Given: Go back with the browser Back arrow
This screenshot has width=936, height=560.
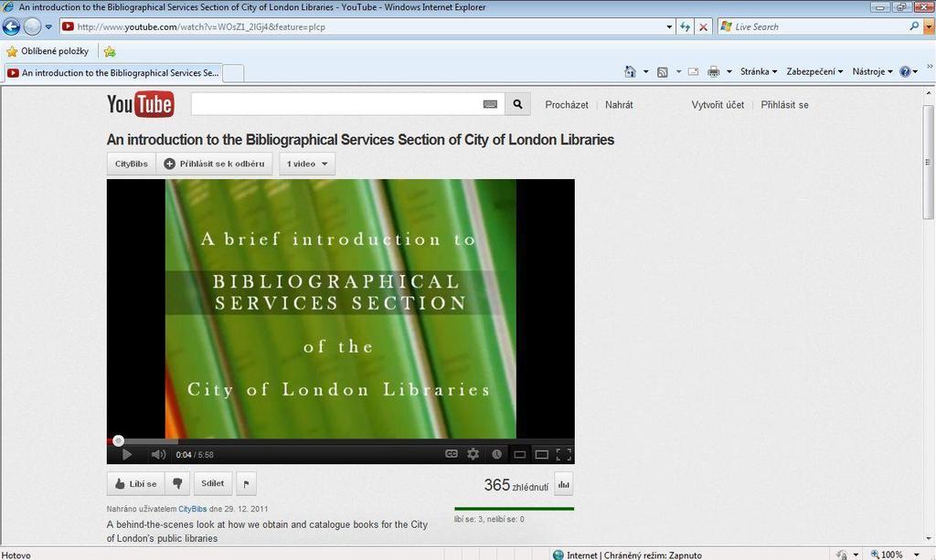Looking at the screenshot, I should coord(11,26).
